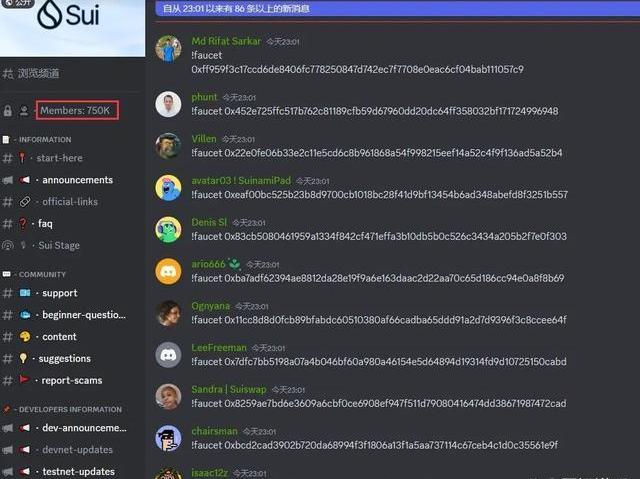
Task: Click the username ario666
Action: point(208,264)
